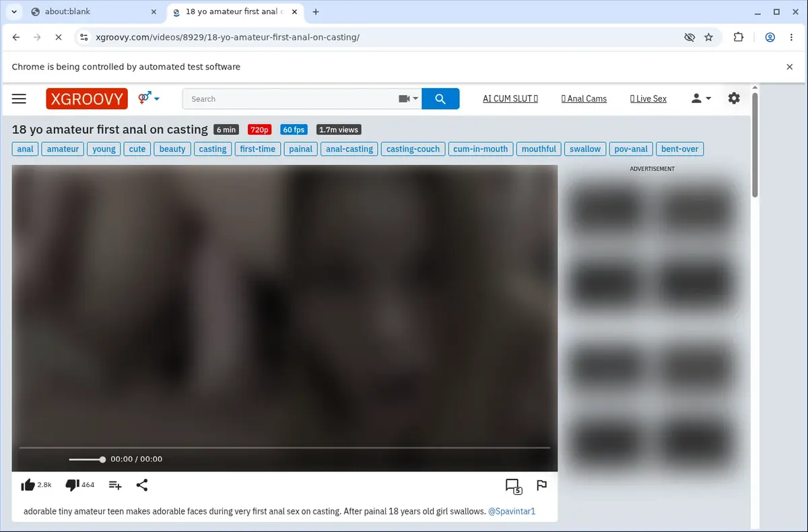This screenshot has height=532, width=808.
Task: Click the crossed-eye tracking protection icon
Action: [689, 37]
